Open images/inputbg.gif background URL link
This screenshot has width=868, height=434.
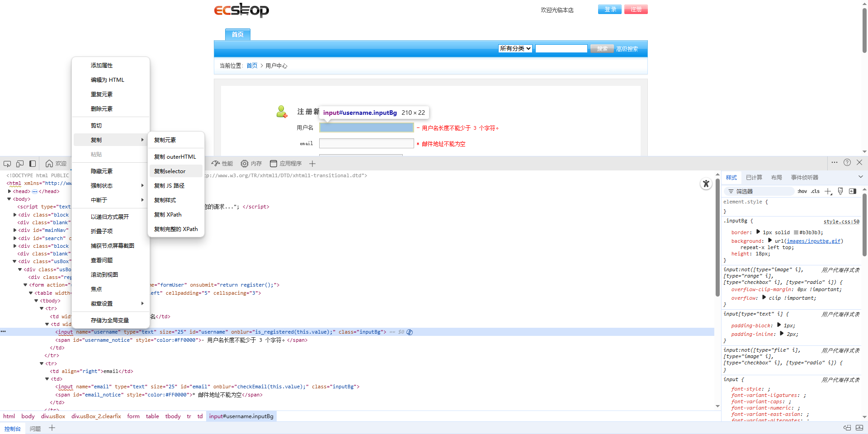(813, 241)
